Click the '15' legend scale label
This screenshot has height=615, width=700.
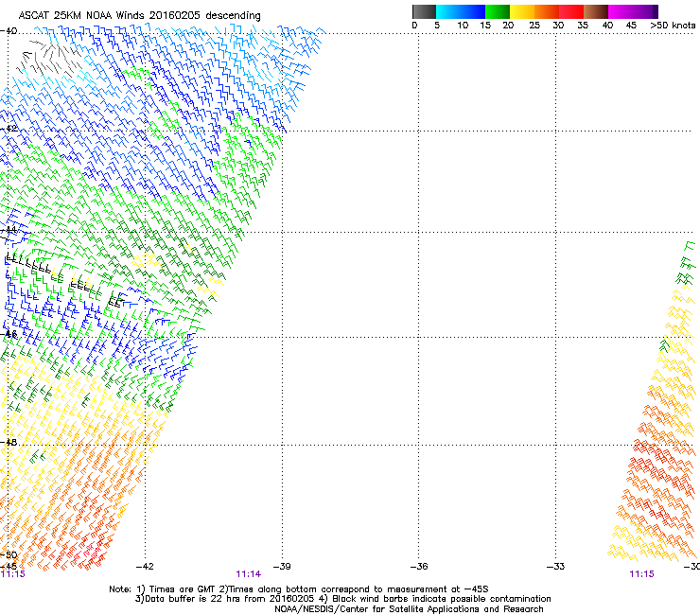[x=485, y=25]
